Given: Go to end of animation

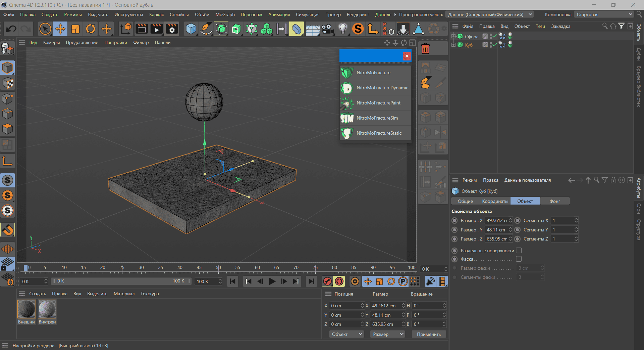Looking at the screenshot, I should pyautogui.click(x=311, y=281).
